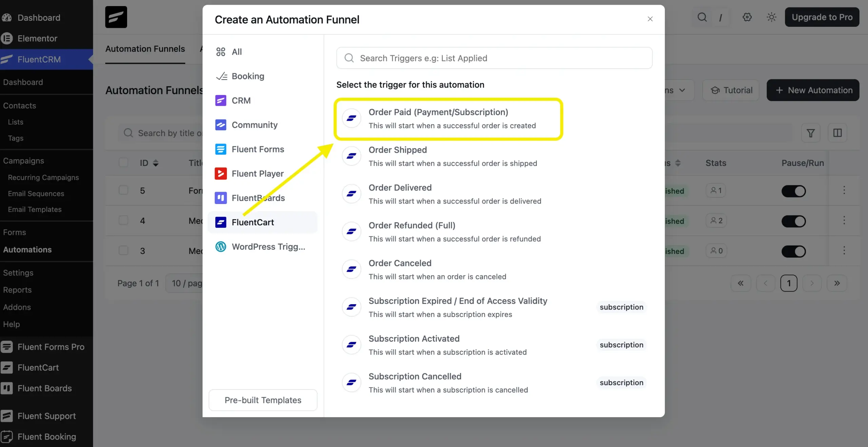The width and height of the screenshot is (868, 447).
Task: Open Tags in the sidebar
Action: pos(16,138)
